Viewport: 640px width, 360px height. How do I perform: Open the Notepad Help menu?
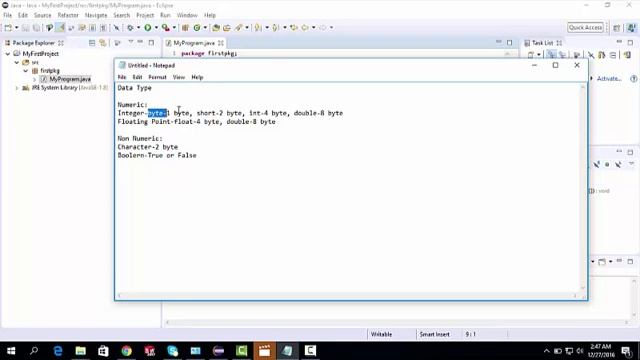(x=197, y=77)
